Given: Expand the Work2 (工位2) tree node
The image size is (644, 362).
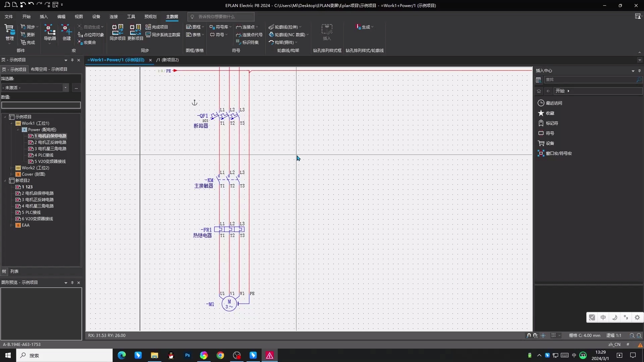Looking at the screenshot, I should pos(11,168).
